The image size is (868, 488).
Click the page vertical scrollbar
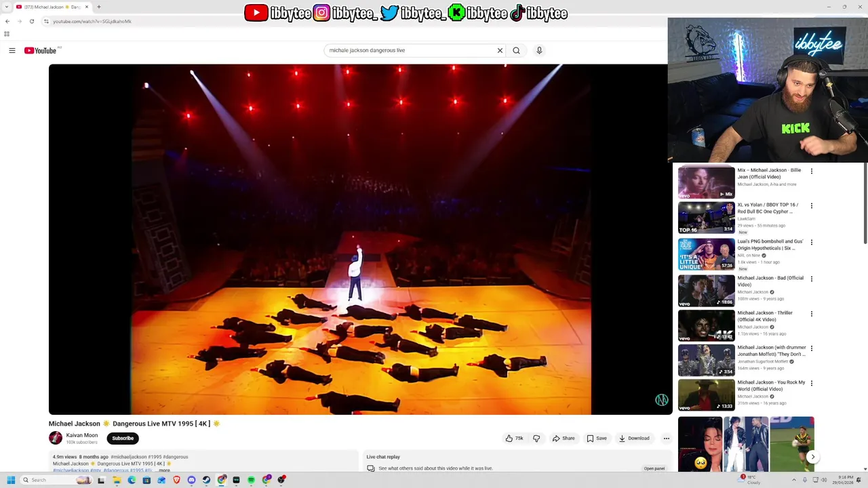tap(865, 203)
